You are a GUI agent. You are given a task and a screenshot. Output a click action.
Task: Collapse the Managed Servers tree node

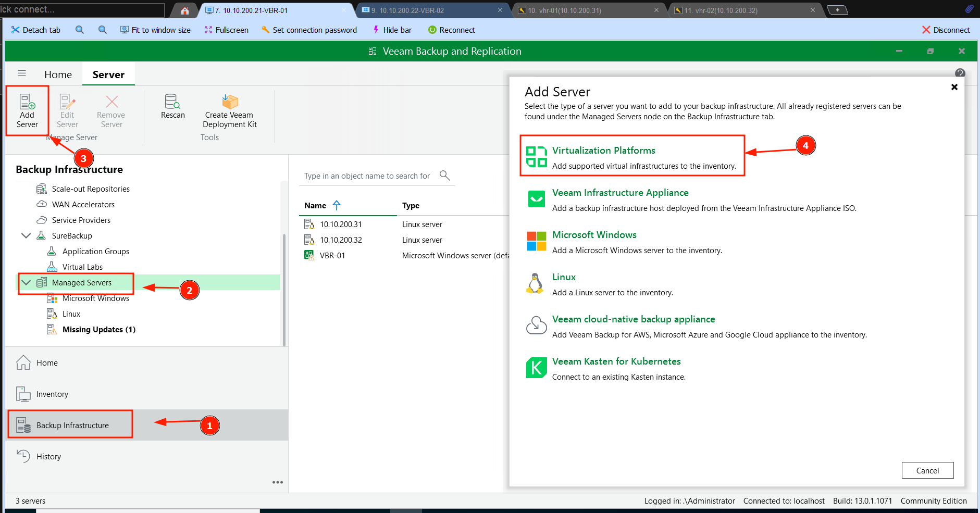[x=26, y=282]
